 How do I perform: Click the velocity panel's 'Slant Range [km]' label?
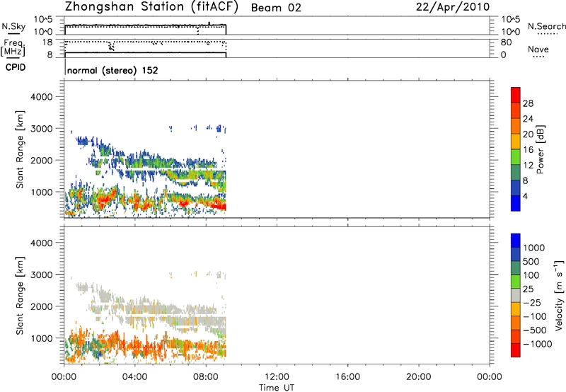point(20,296)
